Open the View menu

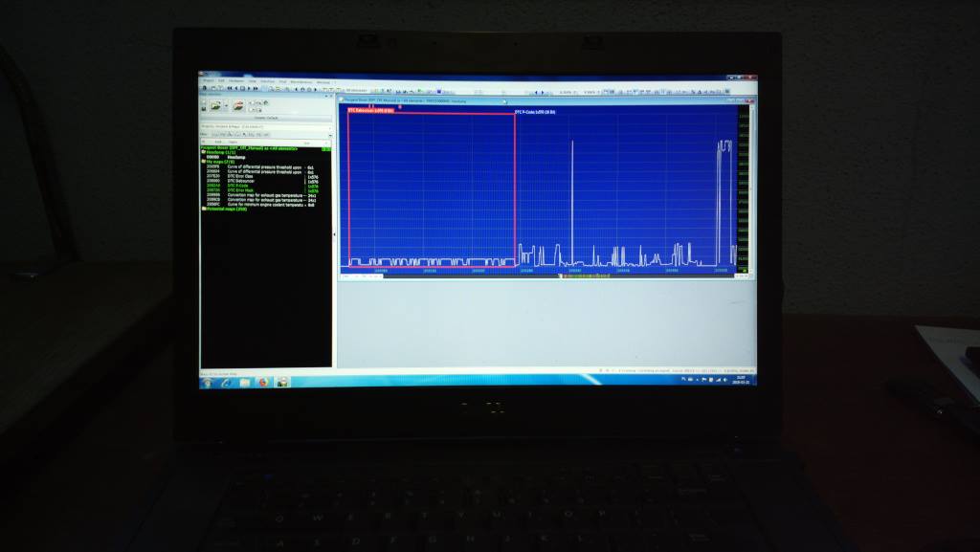253,81
